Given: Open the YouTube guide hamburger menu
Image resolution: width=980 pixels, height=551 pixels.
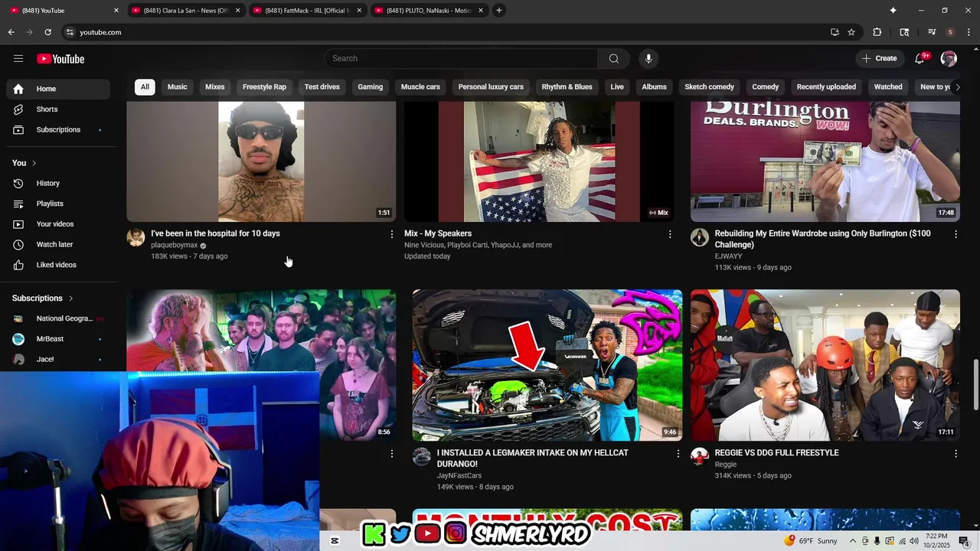Looking at the screenshot, I should (18, 59).
